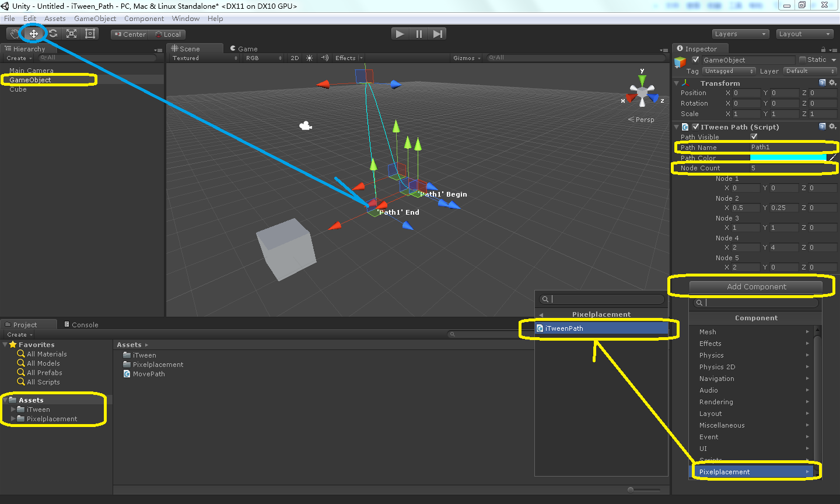Click the Path Name input field
The image size is (840, 504).
click(x=793, y=147)
